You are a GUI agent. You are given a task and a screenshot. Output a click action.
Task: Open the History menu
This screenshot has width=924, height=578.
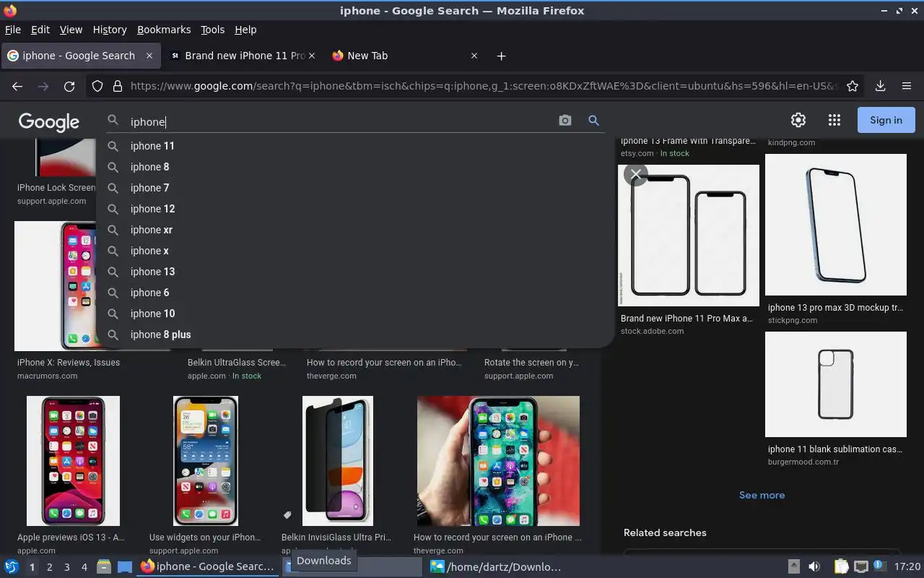pos(110,30)
